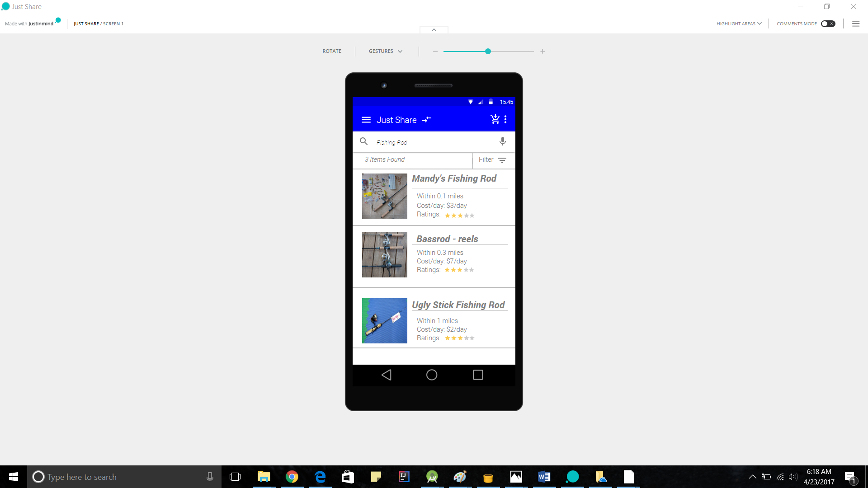This screenshot has width=868, height=488.
Task: Toggle Comments Mode switch
Action: [x=828, y=23]
